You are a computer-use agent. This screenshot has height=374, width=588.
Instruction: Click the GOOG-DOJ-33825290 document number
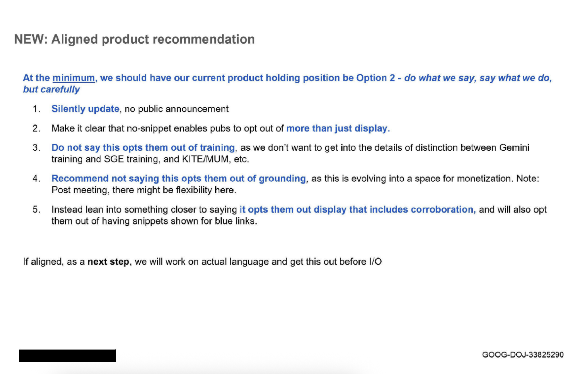pos(523,355)
